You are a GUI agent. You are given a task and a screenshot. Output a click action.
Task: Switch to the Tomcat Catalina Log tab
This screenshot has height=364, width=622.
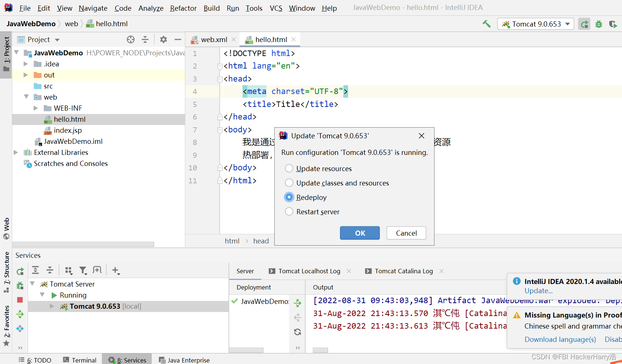click(x=404, y=271)
